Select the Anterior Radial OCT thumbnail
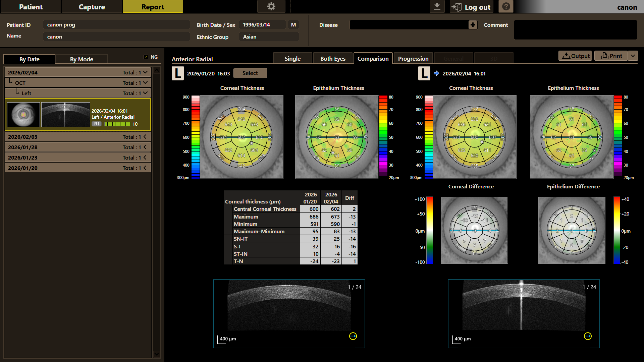The width and height of the screenshot is (644, 362). click(66, 115)
